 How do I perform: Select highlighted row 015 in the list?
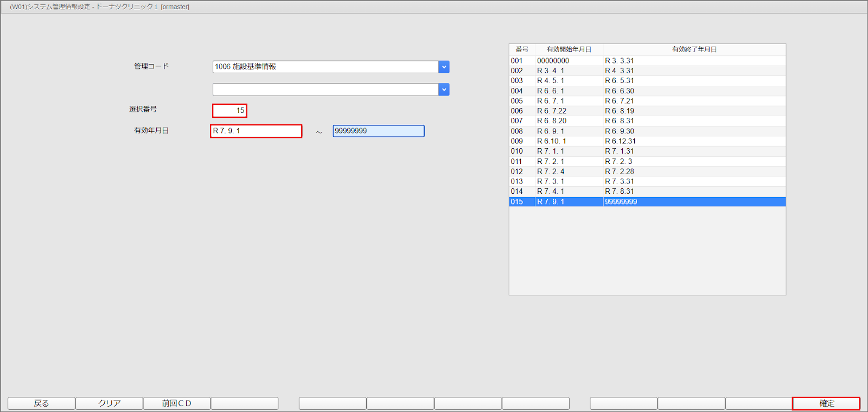[x=647, y=202]
